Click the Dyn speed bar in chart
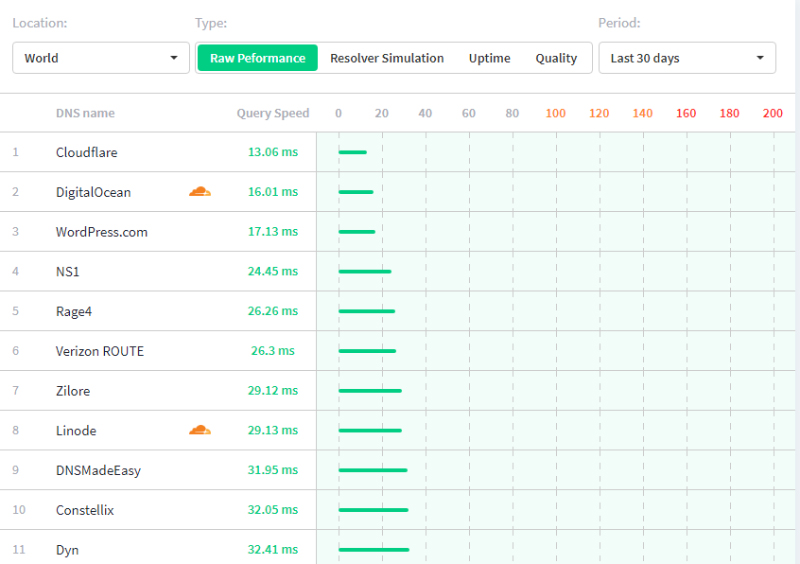 point(374,550)
